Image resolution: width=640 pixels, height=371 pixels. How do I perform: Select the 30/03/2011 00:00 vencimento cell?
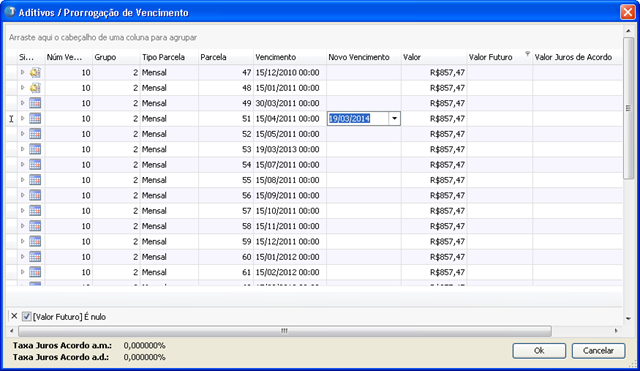(290, 103)
